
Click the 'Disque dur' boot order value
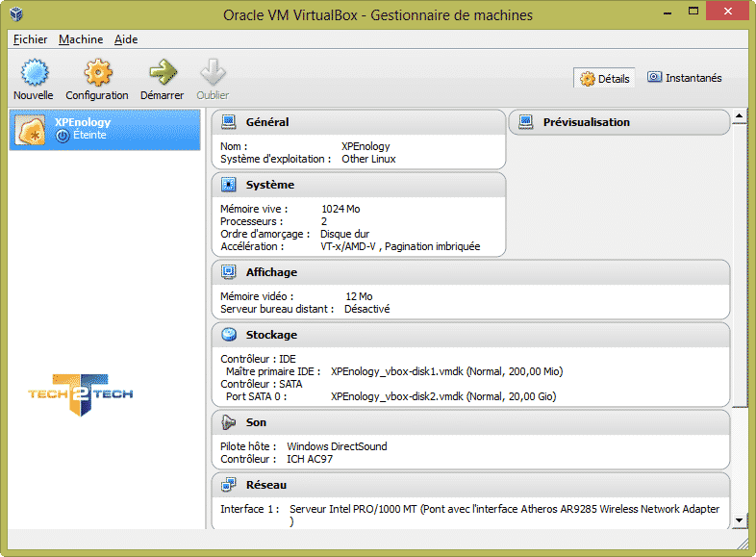[x=344, y=234]
